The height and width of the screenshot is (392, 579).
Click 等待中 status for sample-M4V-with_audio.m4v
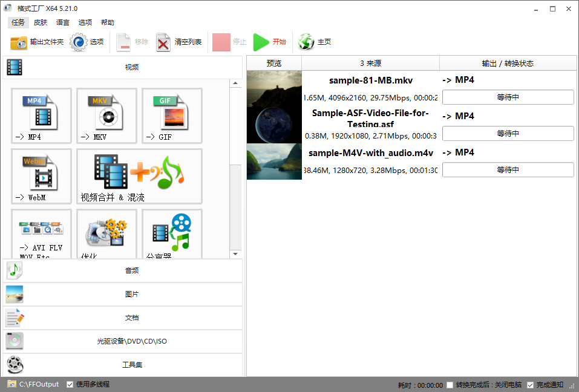508,170
